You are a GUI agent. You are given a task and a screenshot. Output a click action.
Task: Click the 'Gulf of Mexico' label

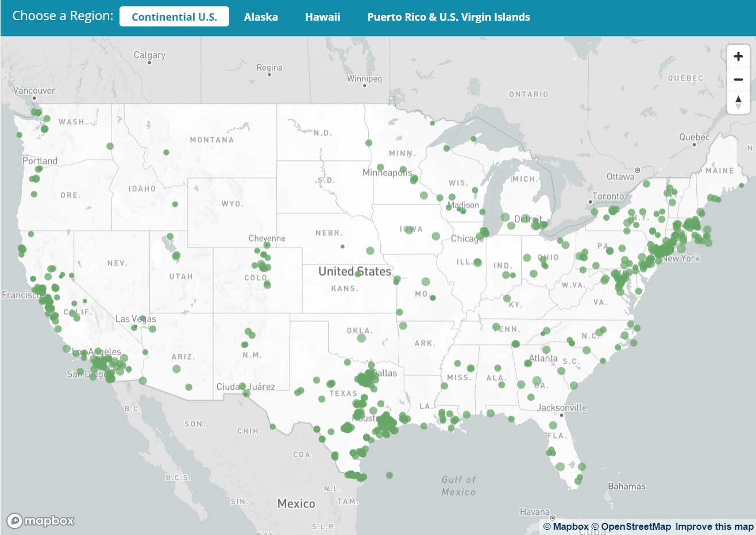[x=458, y=486]
